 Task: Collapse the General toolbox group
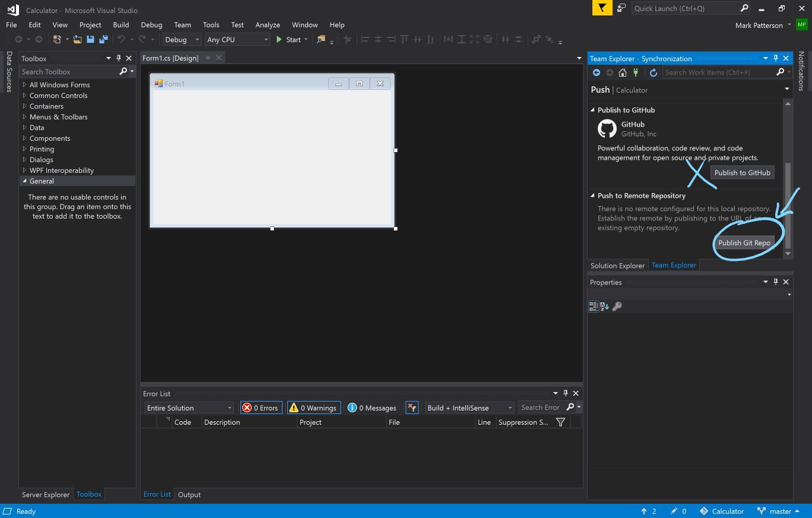24,181
